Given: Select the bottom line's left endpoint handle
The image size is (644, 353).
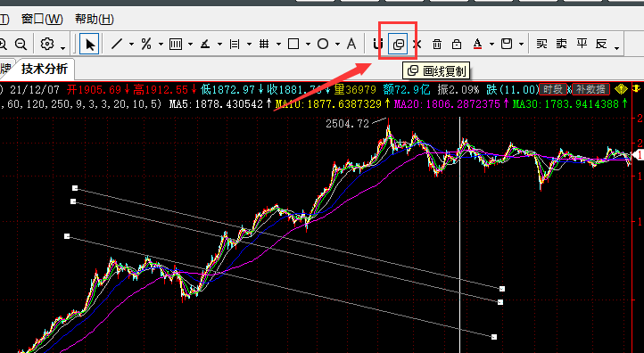Looking at the screenshot, I should [x=67, y=236].
